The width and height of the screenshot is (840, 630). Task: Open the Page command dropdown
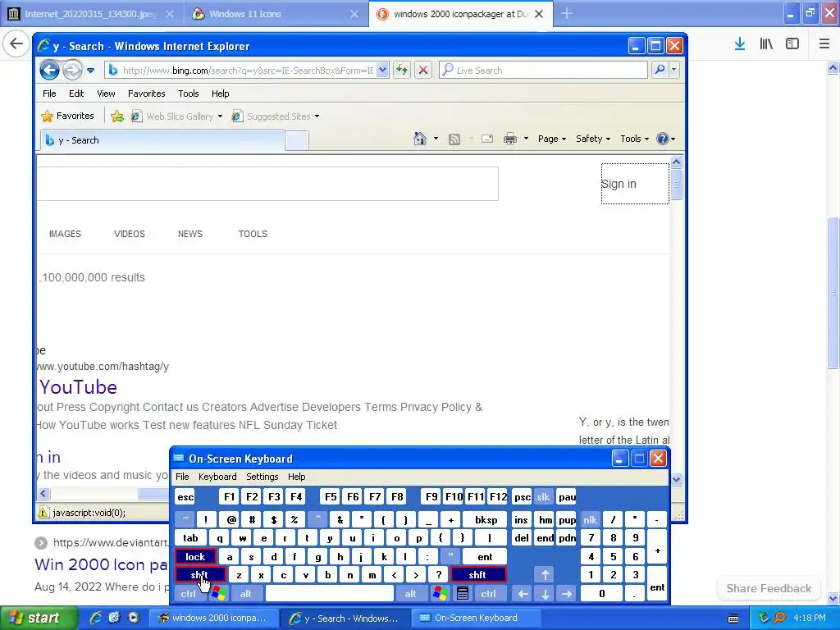[552, 139]
